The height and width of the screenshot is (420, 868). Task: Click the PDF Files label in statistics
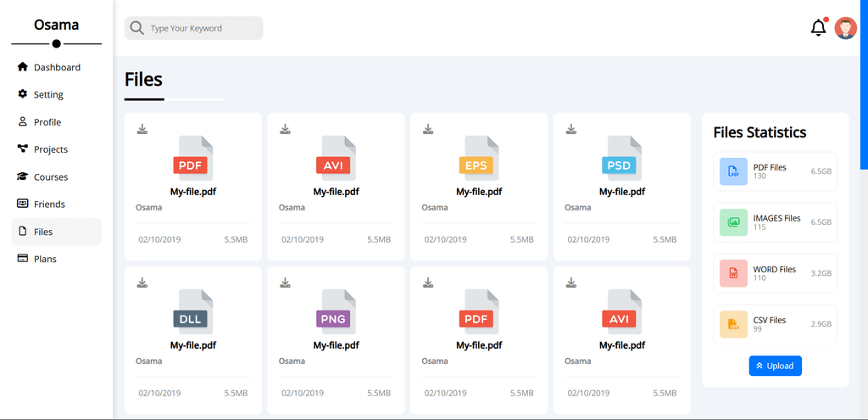pos(770,167)
